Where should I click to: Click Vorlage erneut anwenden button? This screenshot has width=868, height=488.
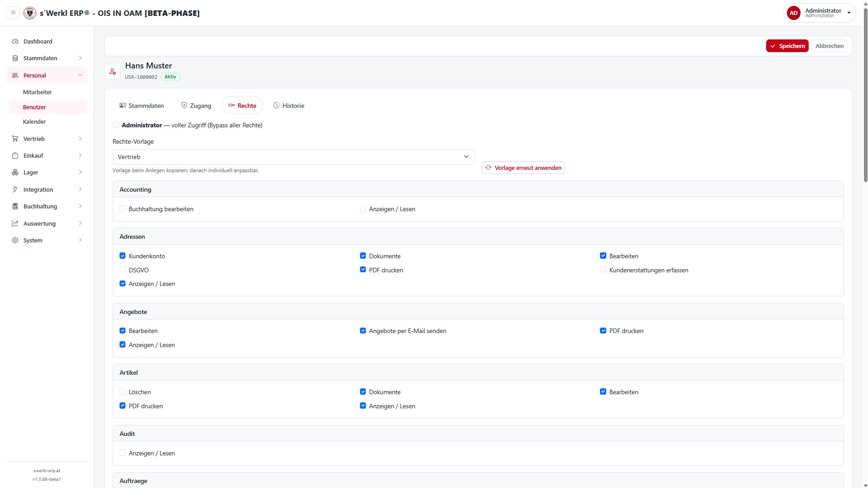click(523, 168)
